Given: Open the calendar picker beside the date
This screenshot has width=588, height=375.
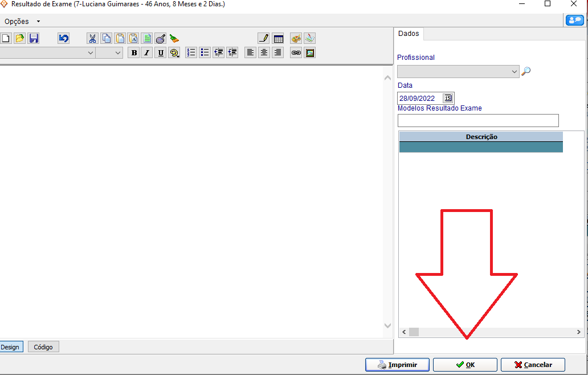Looking at the screenshot, I should click(448, 98).
